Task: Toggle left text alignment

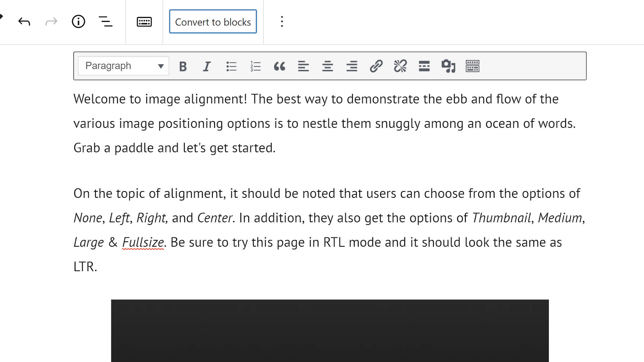Action: pos(303,66)
